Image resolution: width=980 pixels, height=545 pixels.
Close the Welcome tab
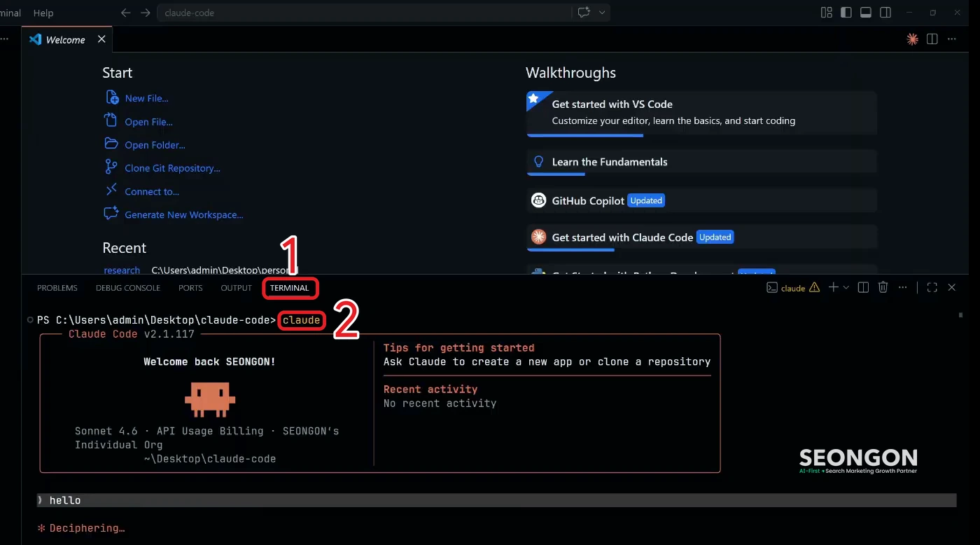pos(101,39)
